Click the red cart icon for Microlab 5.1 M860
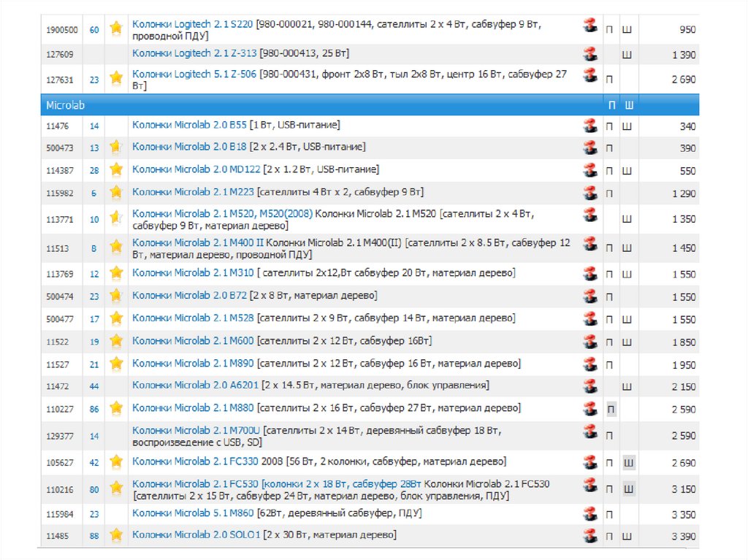 click(x=590, y=514)
